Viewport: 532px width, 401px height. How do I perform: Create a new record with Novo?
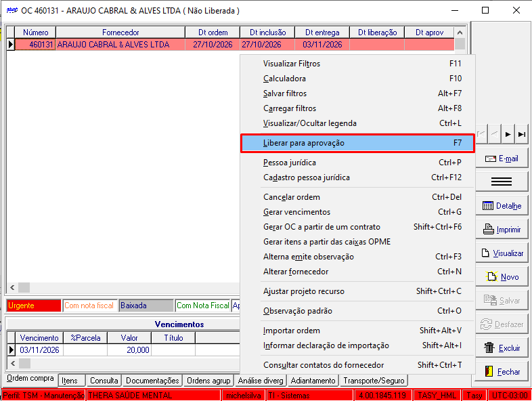(x=502, y=277)
